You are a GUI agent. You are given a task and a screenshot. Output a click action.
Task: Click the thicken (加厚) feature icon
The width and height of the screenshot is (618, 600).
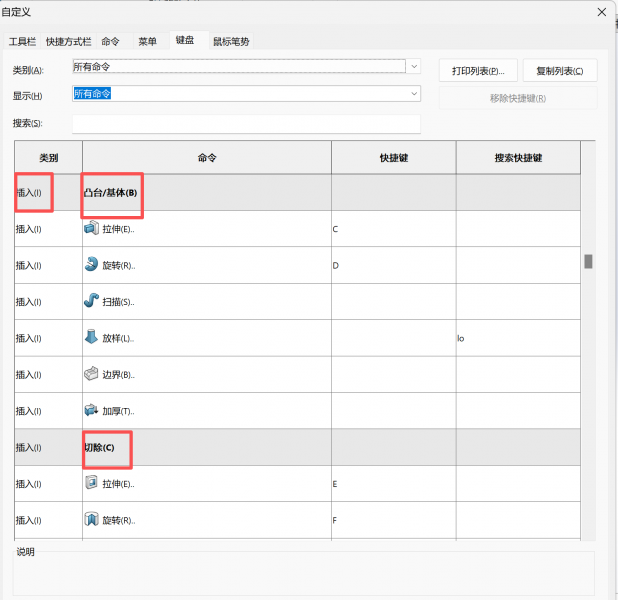[91, 410]
